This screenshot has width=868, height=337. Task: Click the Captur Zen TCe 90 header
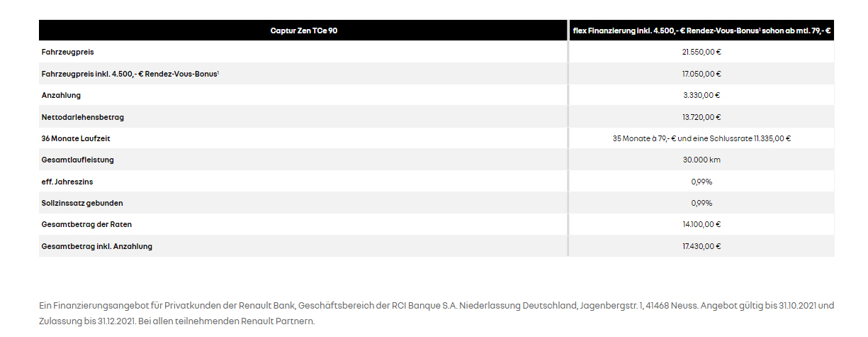tap(303, 31)
